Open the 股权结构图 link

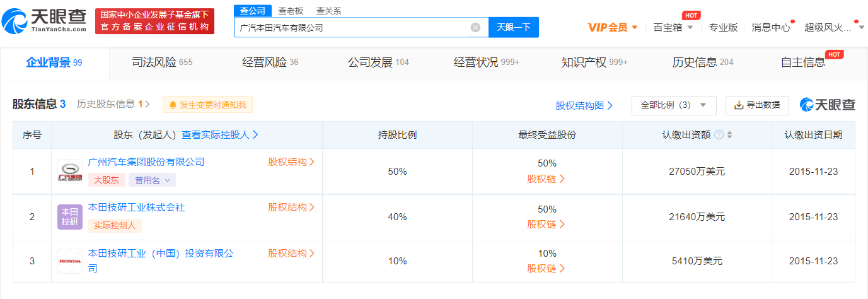pyautogui.click(x=584, y=106)
